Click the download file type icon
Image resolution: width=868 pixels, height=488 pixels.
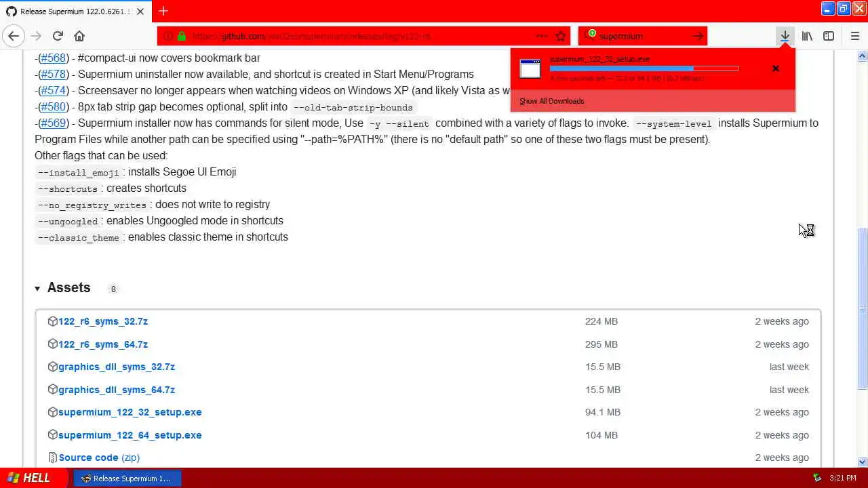tap(530, 68)
